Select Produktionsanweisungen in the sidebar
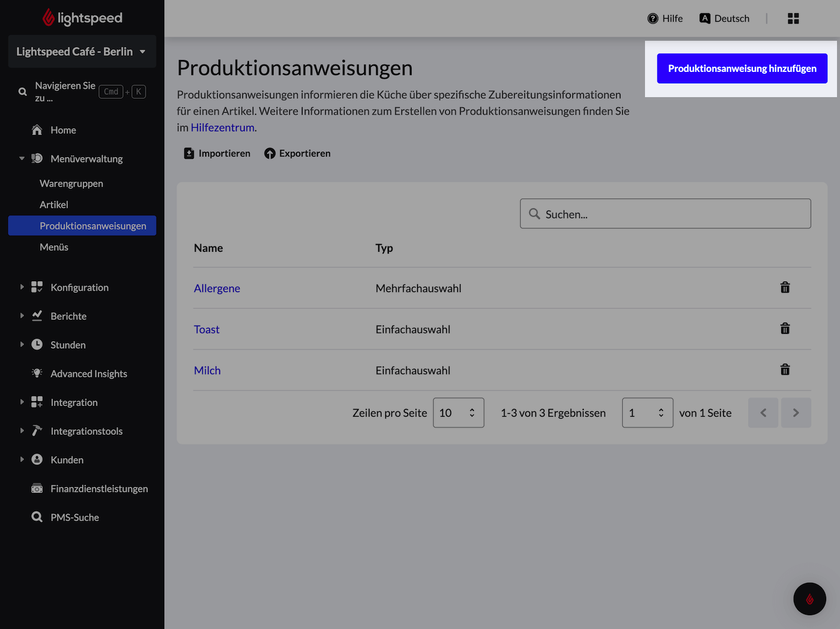Screen dimensions: 840x629 (82, 225)
